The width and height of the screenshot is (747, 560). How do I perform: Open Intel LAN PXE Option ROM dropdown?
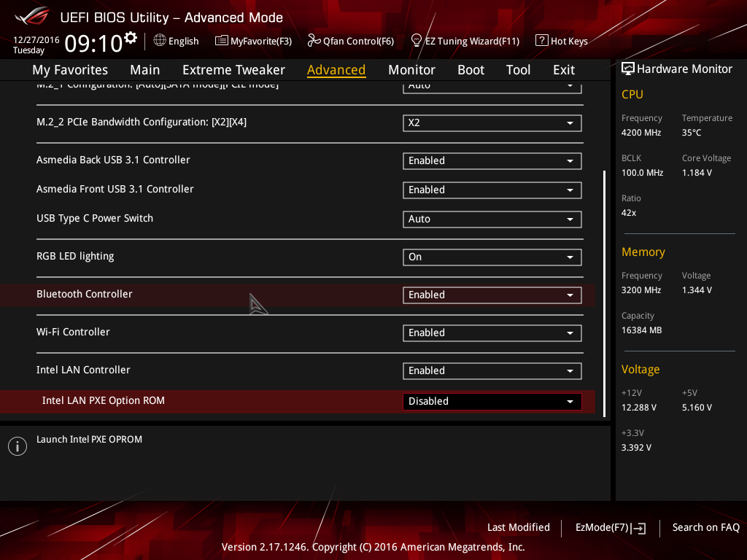(492, 402)
